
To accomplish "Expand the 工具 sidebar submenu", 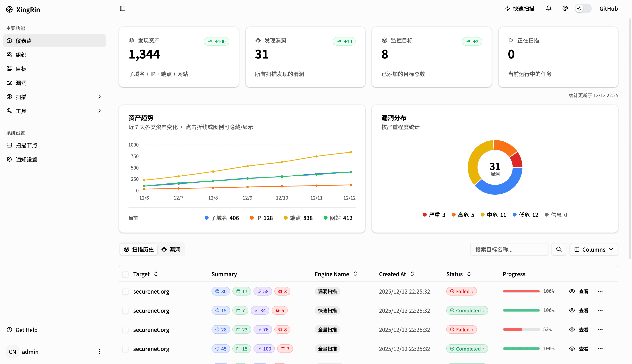I will coord(100,111).
